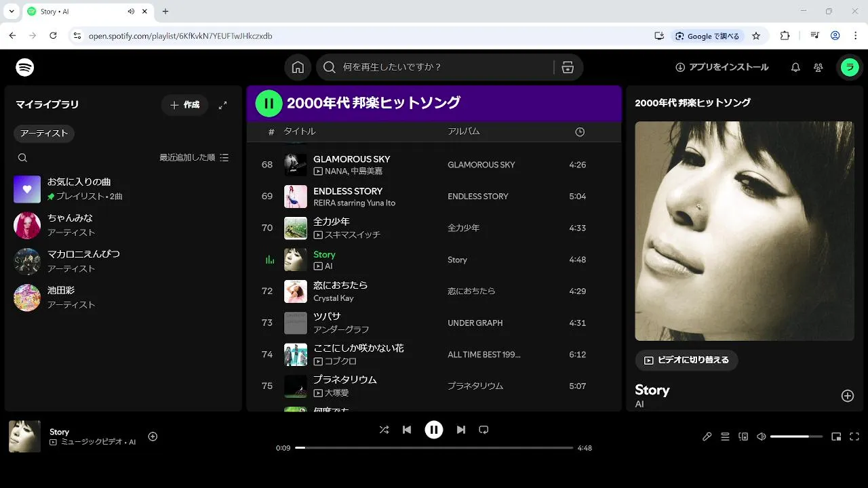Open コブクロ artist link
This screenshot has width=868, height=488.
pos(340,361)
